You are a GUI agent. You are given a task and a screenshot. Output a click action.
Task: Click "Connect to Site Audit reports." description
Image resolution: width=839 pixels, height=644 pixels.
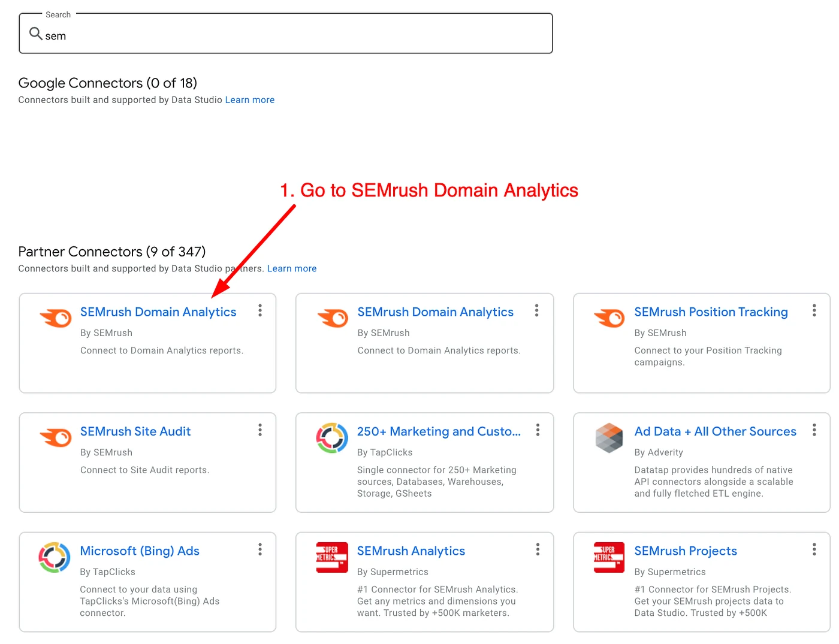[145, 470]
